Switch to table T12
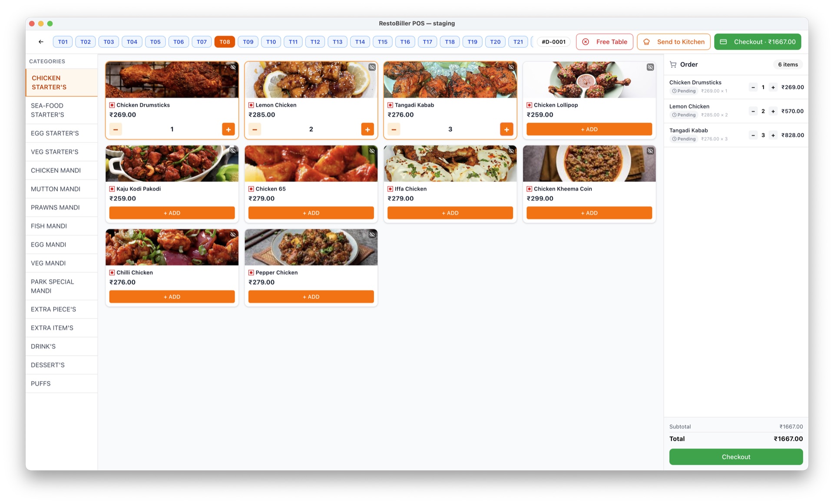The width and height of the screenshot is (834, 504). pos(315,42)
